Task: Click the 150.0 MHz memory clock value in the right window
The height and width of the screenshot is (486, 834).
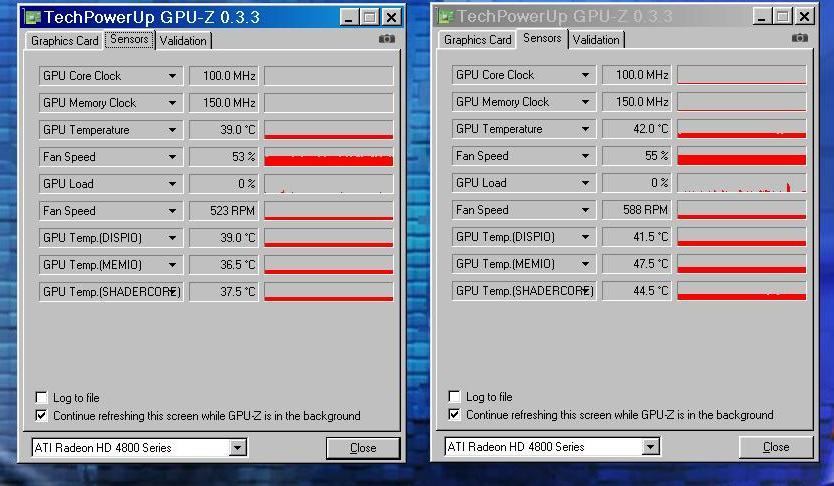Action: tap(637, 102)
